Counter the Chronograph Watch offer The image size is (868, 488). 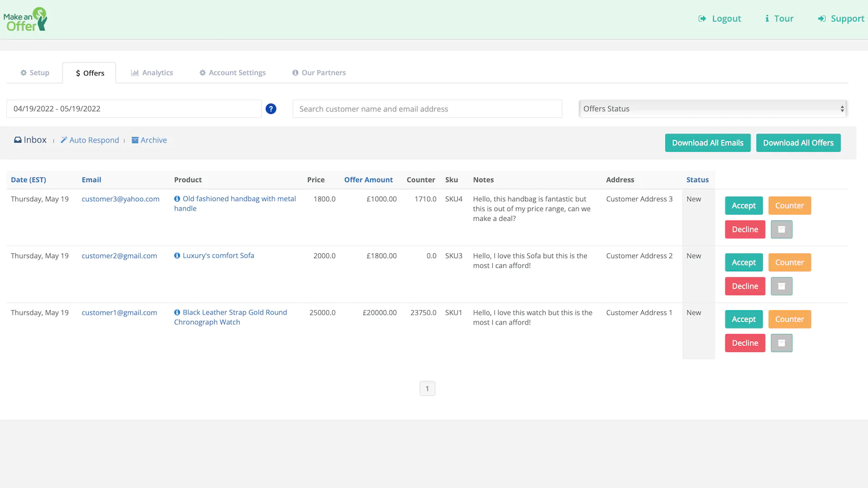click(x=789, y=319)
